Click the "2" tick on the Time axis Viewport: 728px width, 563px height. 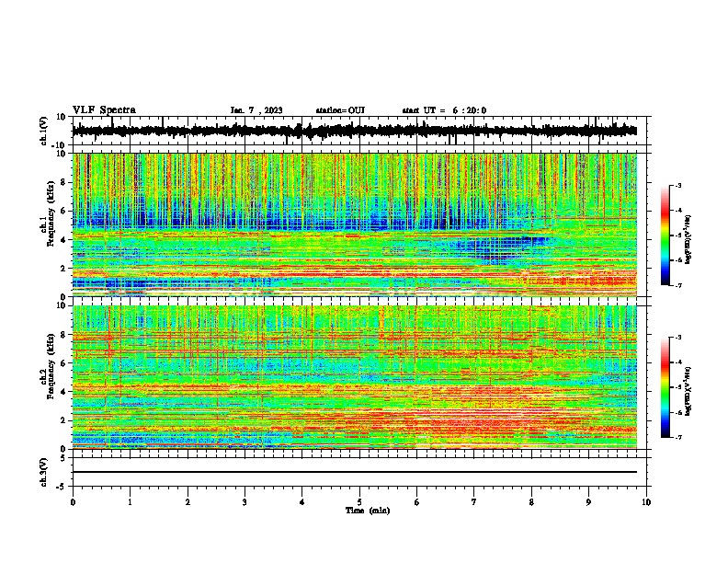tap(188, 502)
